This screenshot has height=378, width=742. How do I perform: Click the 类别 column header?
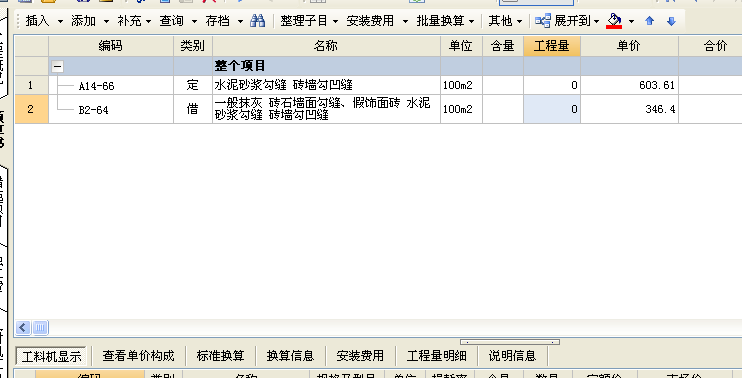point(193,46)
